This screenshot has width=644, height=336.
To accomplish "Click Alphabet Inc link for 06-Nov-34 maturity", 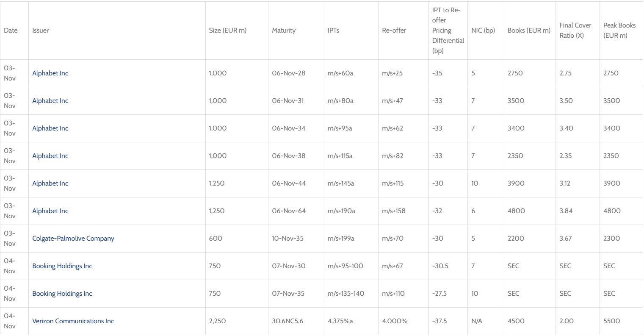I will click(50, 128).
